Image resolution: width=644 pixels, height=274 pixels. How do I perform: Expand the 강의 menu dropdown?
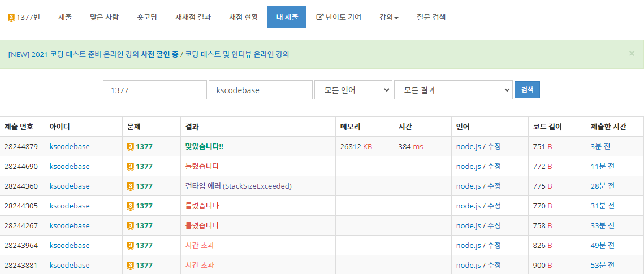tap(390, 17)
